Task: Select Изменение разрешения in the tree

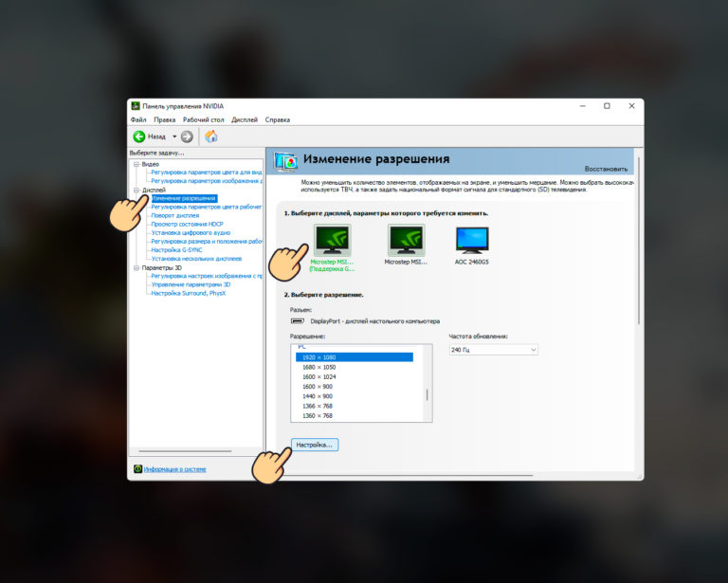Action: [184, 198]
